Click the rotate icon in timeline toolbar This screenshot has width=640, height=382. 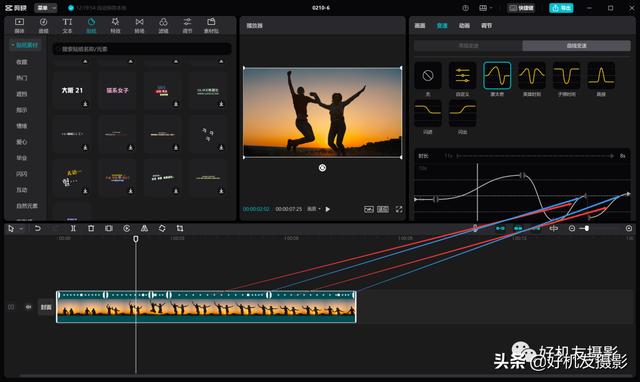coord(162,229)
